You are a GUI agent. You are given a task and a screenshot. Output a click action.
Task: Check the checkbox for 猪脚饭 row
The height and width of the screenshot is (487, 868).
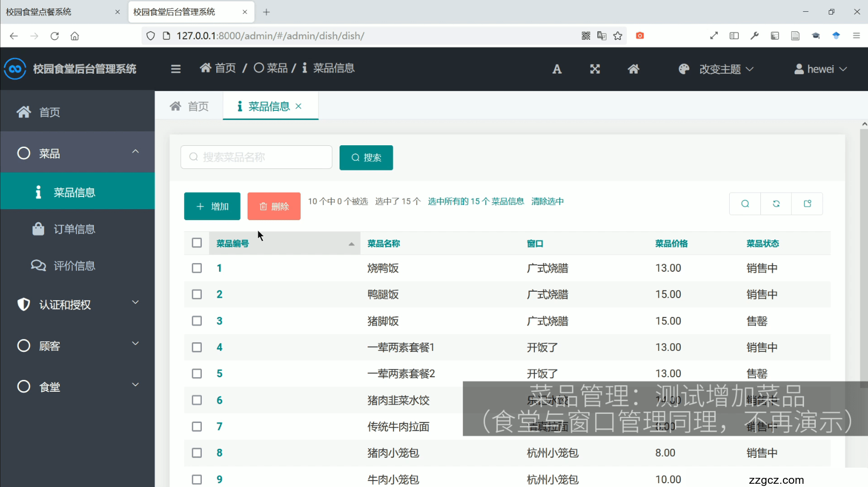(196, 320)
